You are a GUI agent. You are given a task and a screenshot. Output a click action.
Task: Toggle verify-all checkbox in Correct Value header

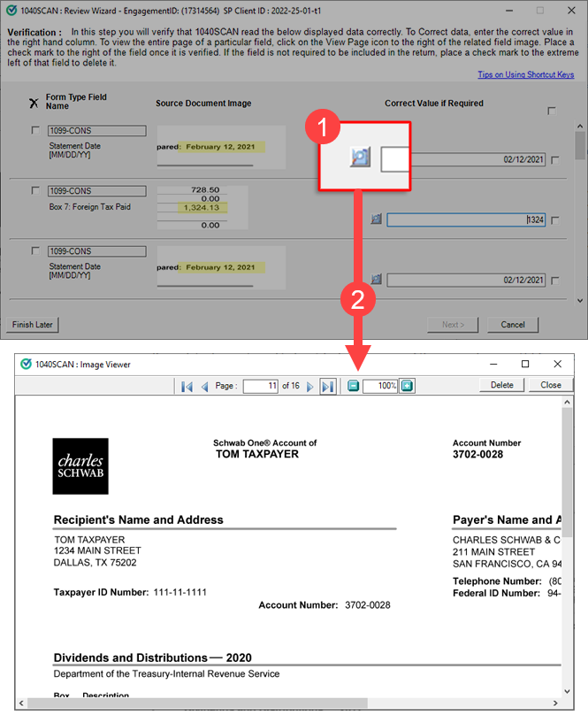552,111
